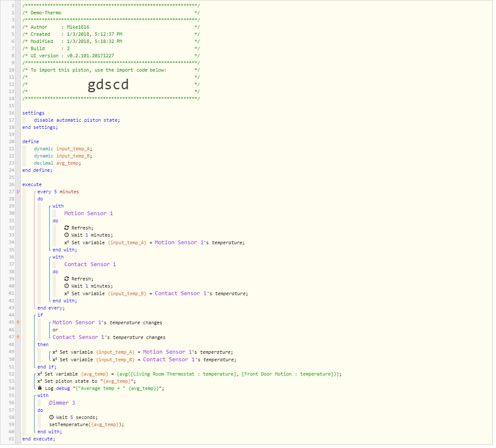Click line number 15 in the gutter
This screenshot has width=496, height=448.
12,107
